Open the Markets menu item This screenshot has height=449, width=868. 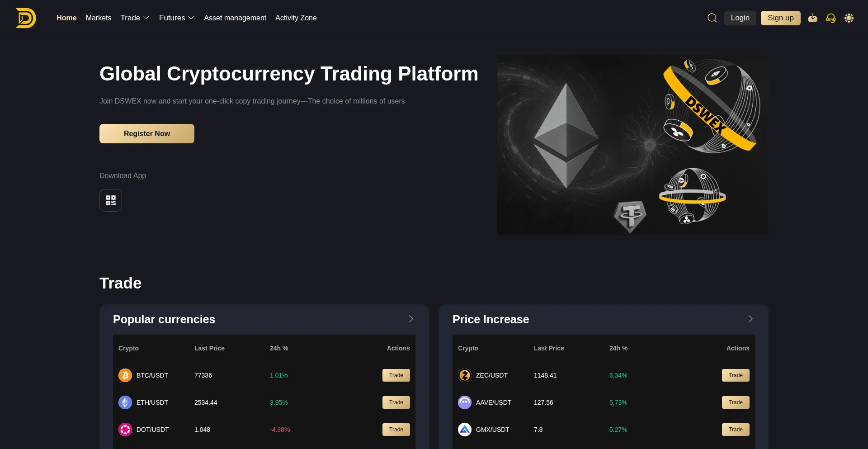[x=99, y=18]
